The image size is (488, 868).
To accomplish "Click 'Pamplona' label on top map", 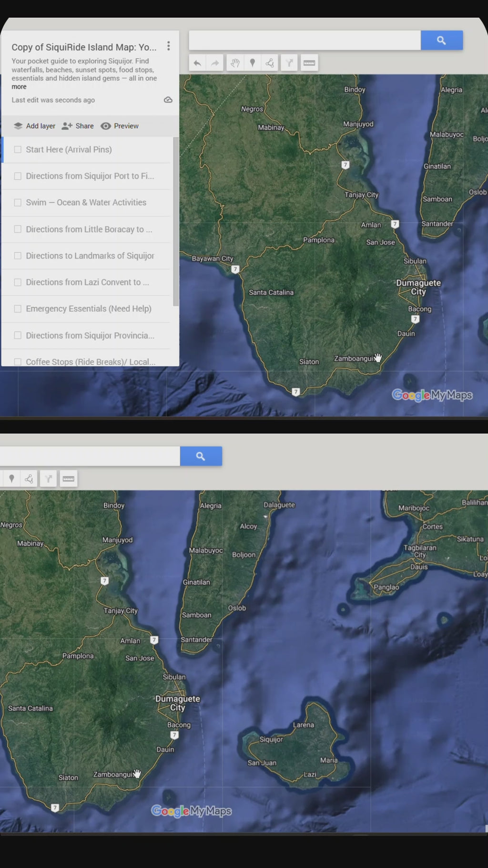I will pos(319,240).
